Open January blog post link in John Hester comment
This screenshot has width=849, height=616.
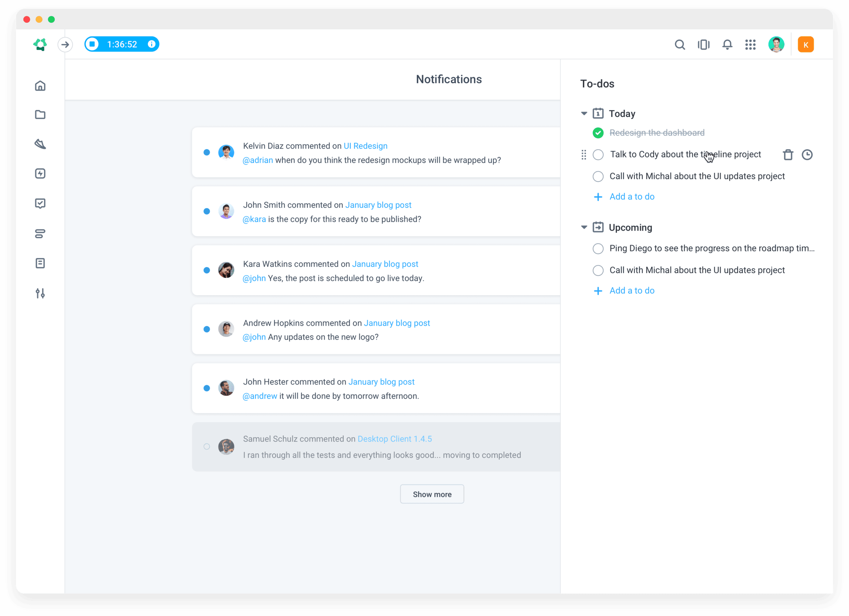click(x=381, y=382)
